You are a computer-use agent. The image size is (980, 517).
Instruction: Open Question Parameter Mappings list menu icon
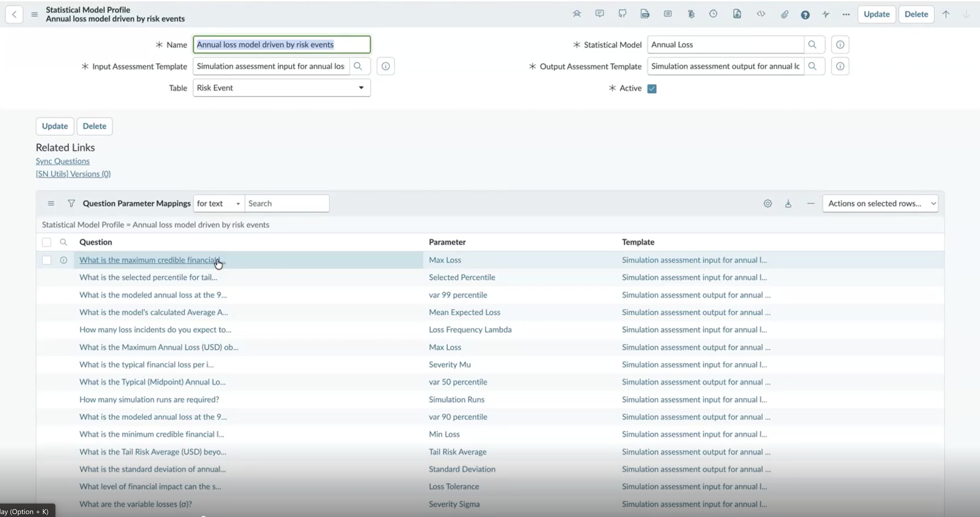click(x=51, y=203)
